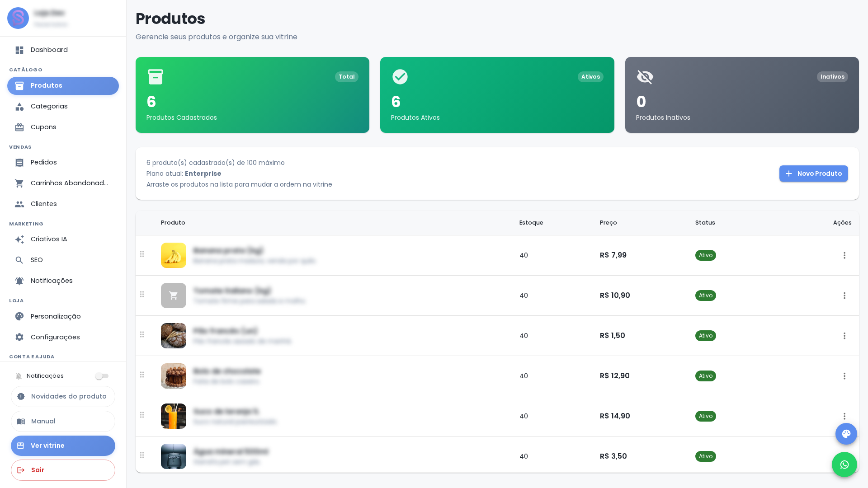Screen dimensions: 868x488
Task: Click the chocolate cake thumbnail
Action: click(174, 376)
